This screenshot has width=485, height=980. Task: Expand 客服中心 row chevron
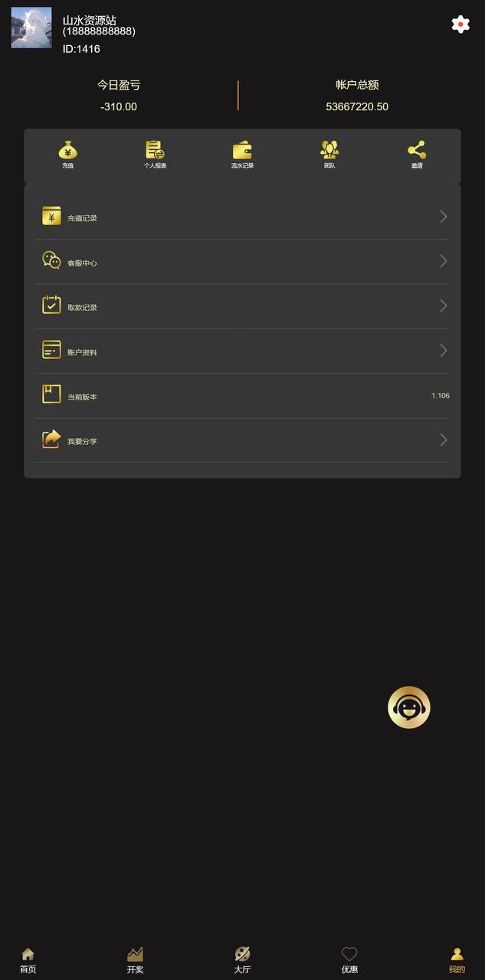click(444, 261)
